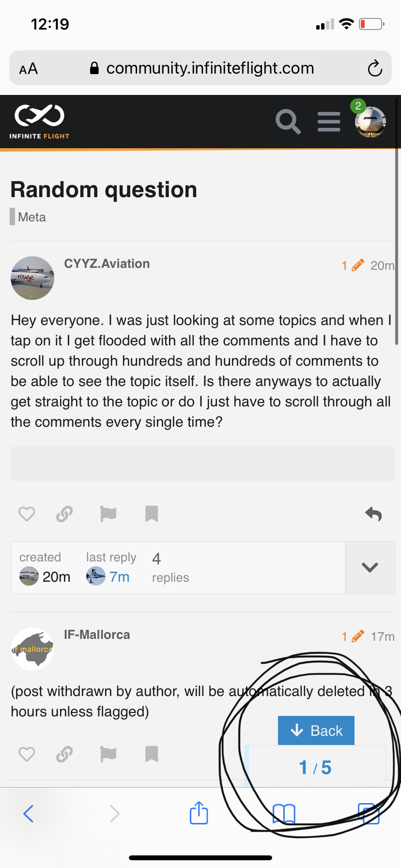Expand the topic summary details chevron

(370, 568)
